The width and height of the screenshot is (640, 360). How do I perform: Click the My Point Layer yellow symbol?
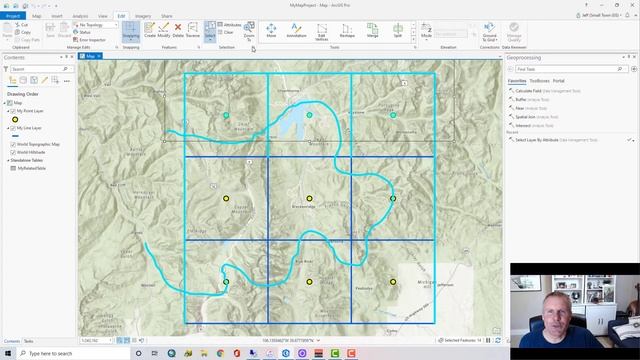[15, 120]
